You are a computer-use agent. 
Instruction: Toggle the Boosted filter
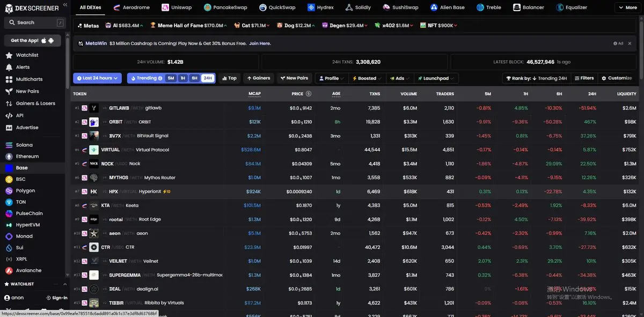coord(366,78)
